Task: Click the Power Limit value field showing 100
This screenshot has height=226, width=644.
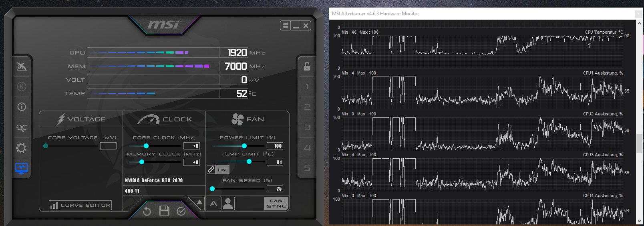Action: 275,146
